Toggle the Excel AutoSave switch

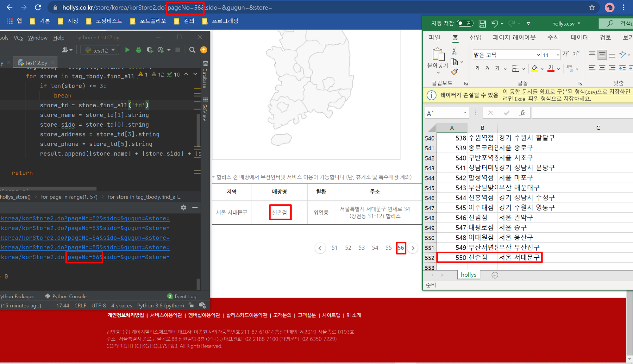465,23
